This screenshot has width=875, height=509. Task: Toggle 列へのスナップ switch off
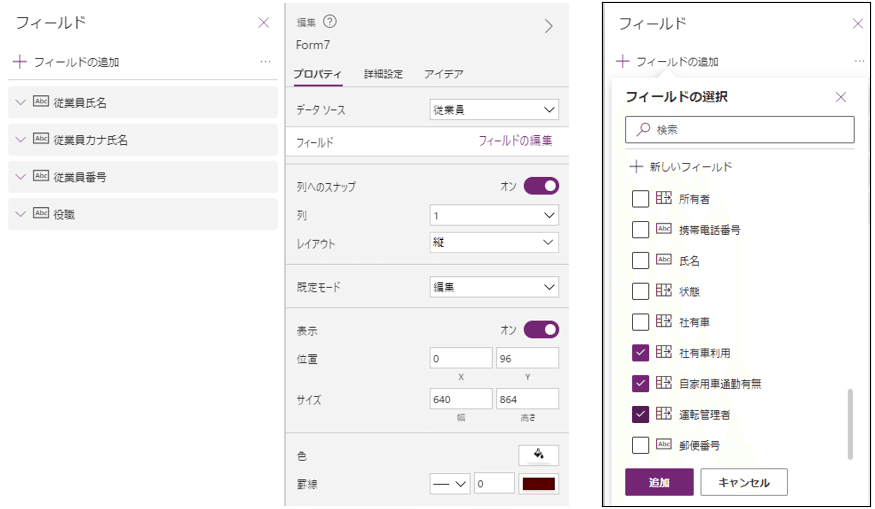540,186
